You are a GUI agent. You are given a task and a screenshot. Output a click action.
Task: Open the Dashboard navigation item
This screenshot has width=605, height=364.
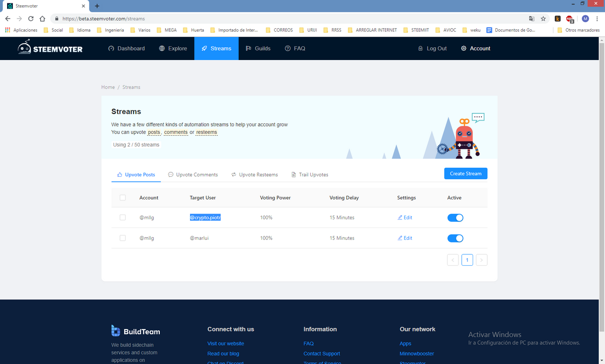tap(127, 48)
